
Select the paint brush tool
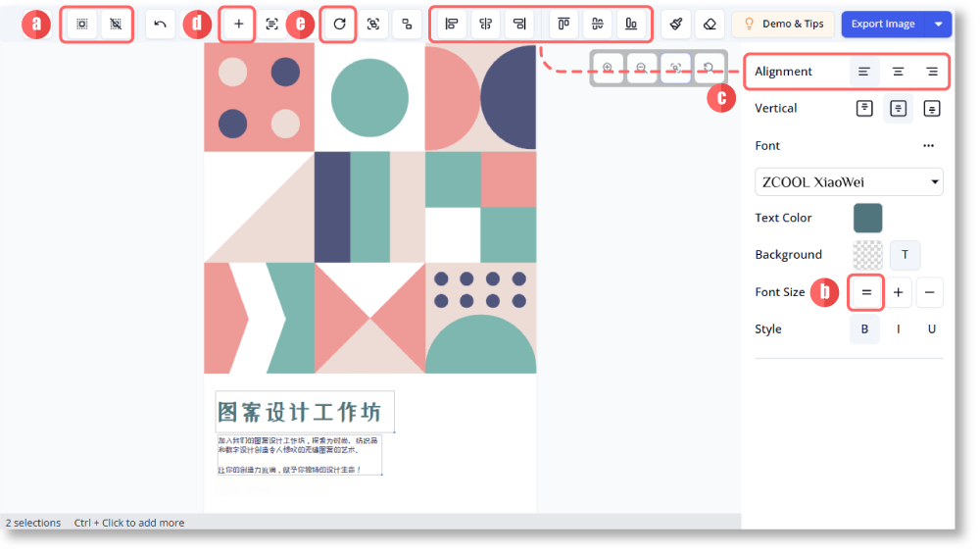676,25
